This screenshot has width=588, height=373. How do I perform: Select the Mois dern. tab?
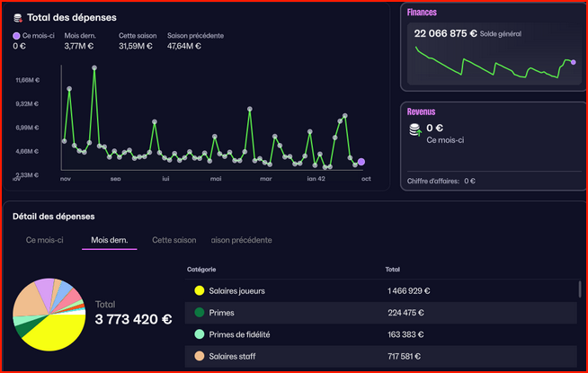pyautogui.click(x=109, y=240)
